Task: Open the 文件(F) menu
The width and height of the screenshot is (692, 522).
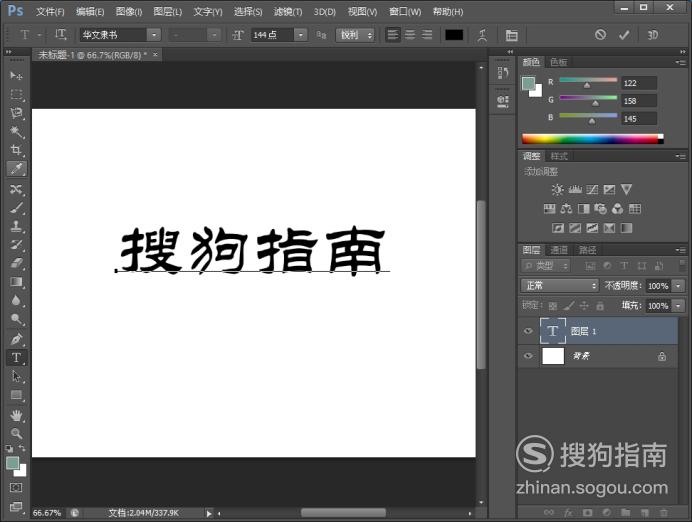Action: click(x=50, y=12)
